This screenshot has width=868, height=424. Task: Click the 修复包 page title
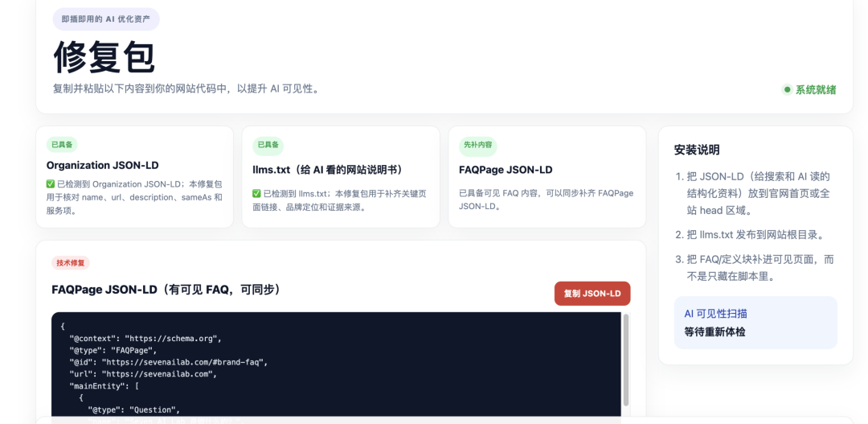tap(104, 58)
